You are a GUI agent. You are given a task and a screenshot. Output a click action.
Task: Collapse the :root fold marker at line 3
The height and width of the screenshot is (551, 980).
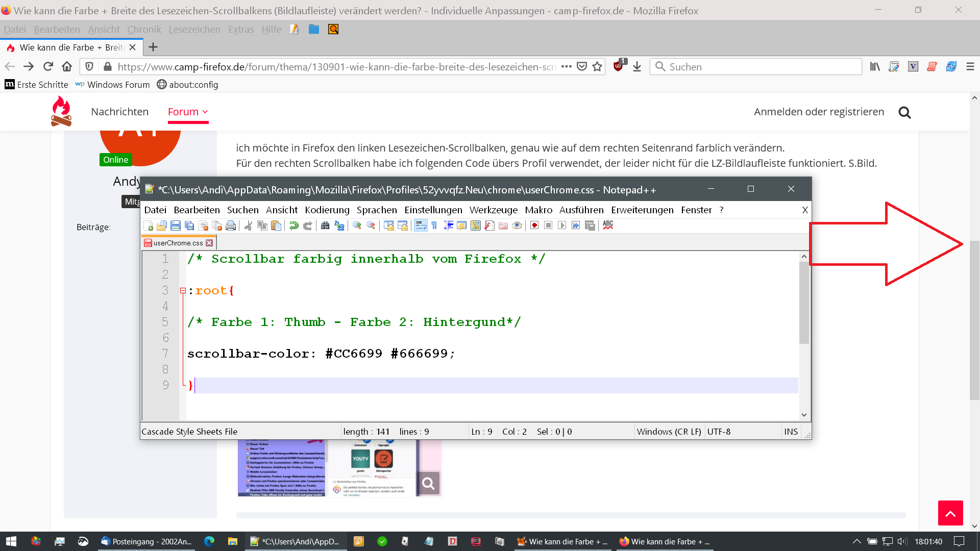click(x=183, y=291)
